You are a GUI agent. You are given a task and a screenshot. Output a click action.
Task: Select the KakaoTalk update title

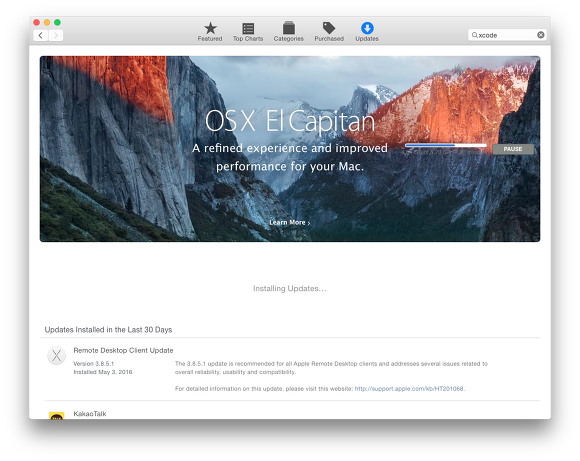point(90,414)
